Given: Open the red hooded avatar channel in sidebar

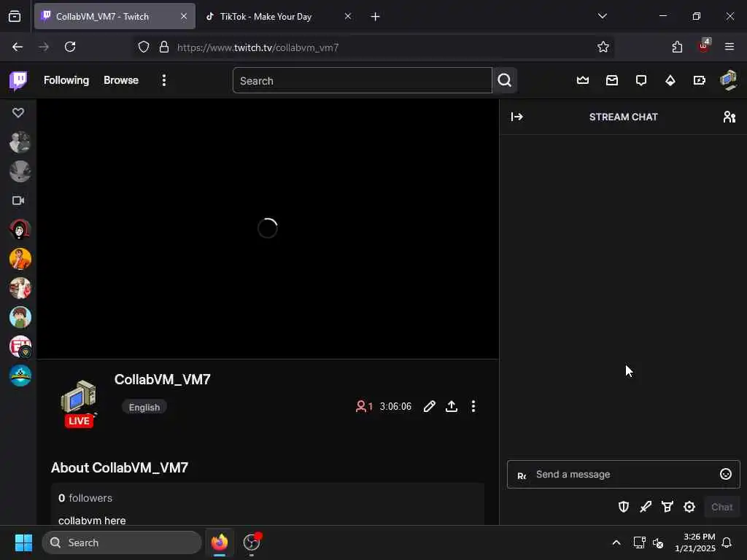Looking at the screenshot, I should click(x=20, y=230).
